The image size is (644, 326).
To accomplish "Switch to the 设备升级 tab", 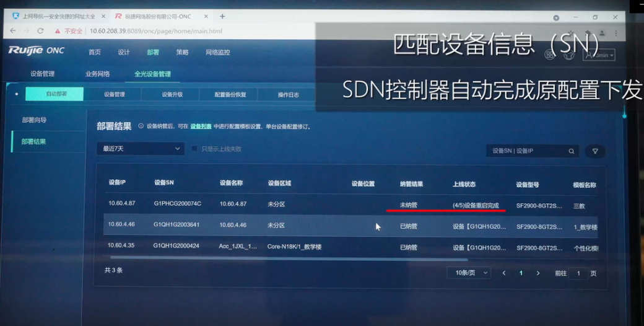I will 172,95.
